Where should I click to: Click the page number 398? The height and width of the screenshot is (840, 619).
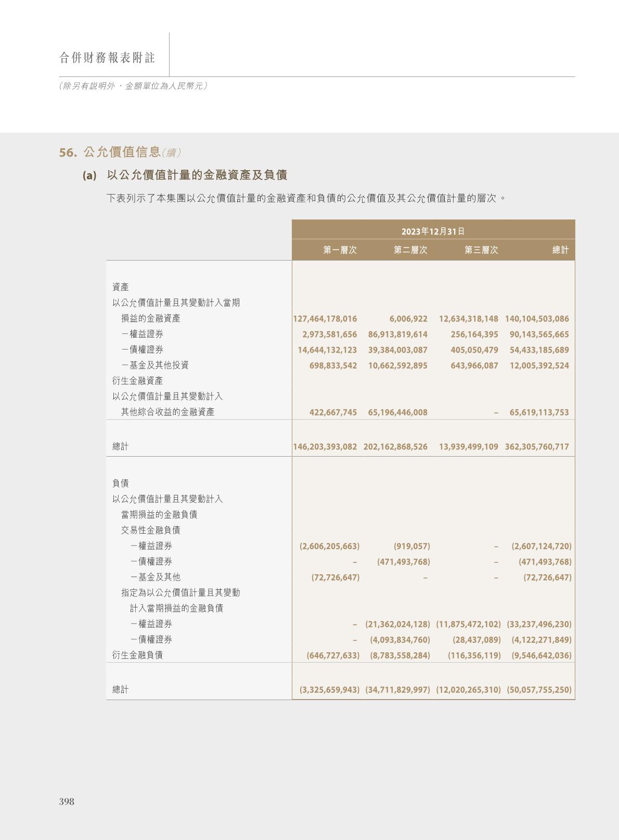tap(67, 802)
